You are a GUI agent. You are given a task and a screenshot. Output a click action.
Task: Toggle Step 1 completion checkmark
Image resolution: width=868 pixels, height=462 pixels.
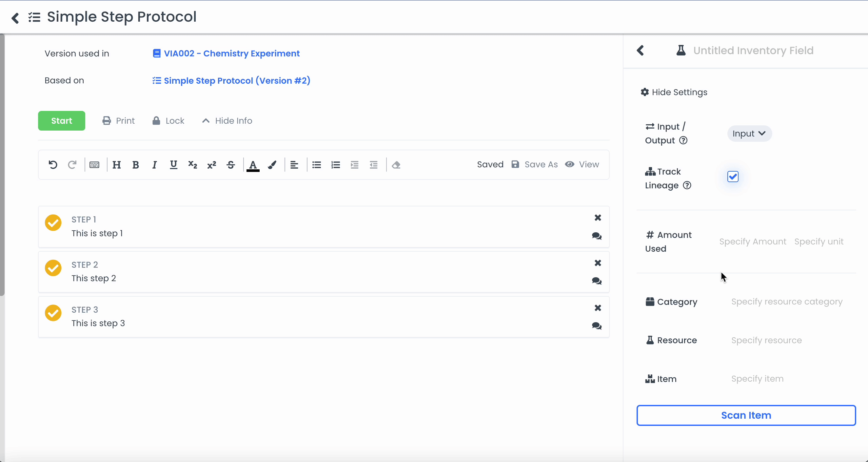coord(53,222)
